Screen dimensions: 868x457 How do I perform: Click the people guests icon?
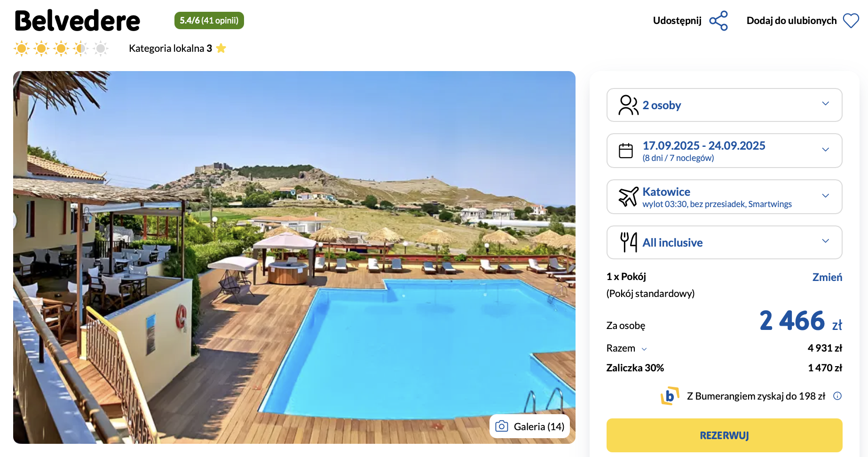[x=628, y=105]
